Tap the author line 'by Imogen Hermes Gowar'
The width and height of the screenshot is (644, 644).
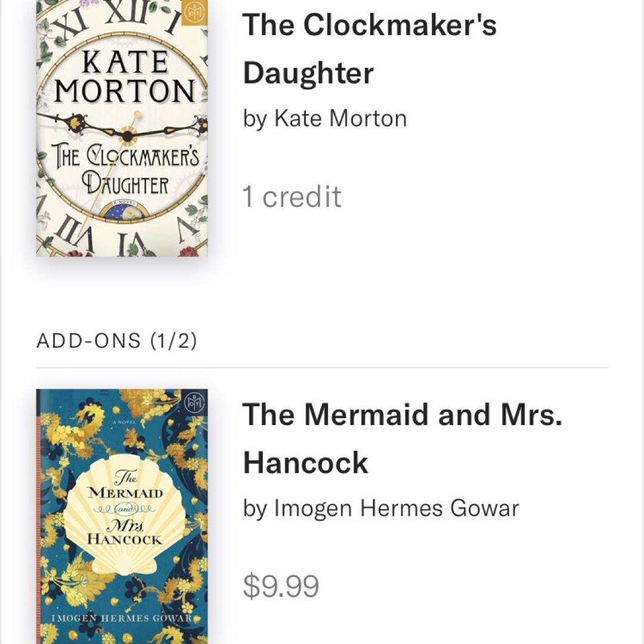click(x=380, y=509)
